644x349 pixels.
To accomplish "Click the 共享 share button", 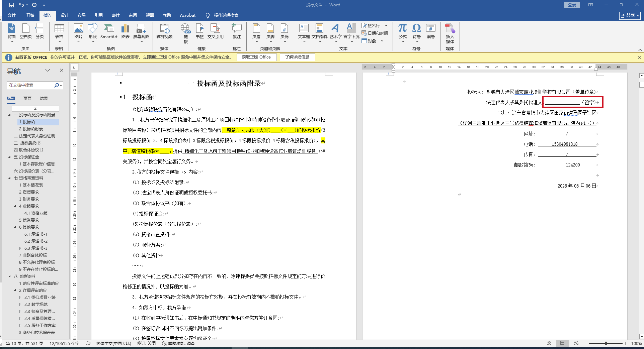I will [630, 15].
